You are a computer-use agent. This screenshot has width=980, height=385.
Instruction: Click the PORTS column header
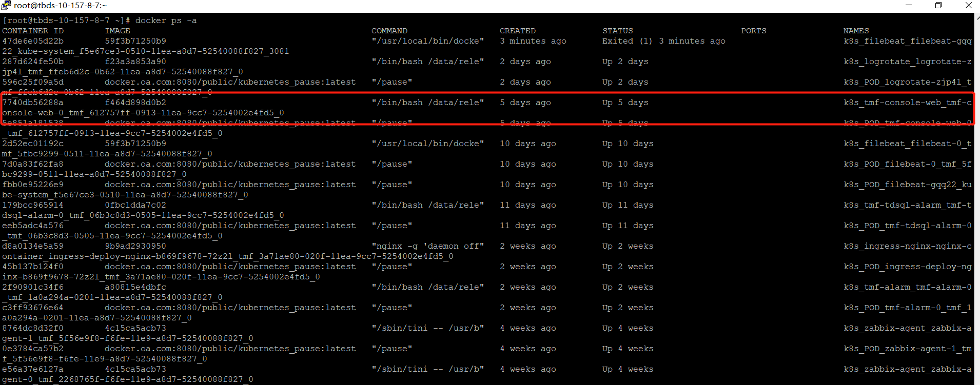(754, 31)
